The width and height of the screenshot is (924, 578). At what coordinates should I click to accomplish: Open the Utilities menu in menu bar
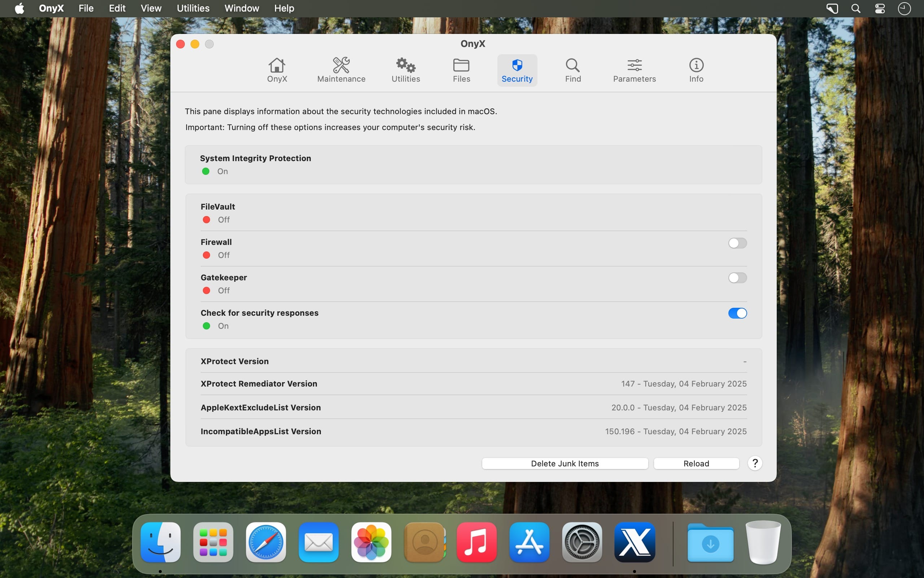pos(193,8)
